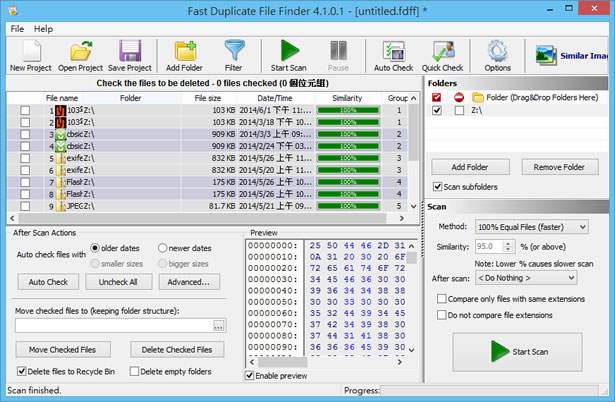Enable the Scan subfolders checkbox
This screenshot has height=402, width=615.
pyautogui.click(x=439, y=187)
